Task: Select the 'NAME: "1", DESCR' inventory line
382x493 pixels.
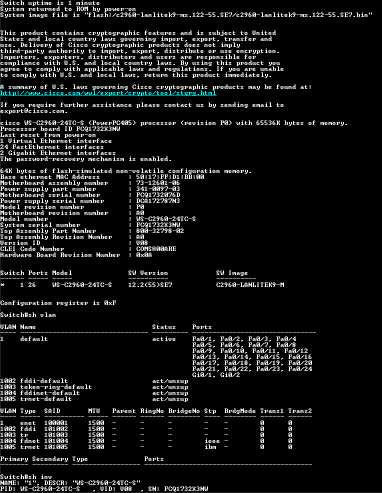Action: 70,483
